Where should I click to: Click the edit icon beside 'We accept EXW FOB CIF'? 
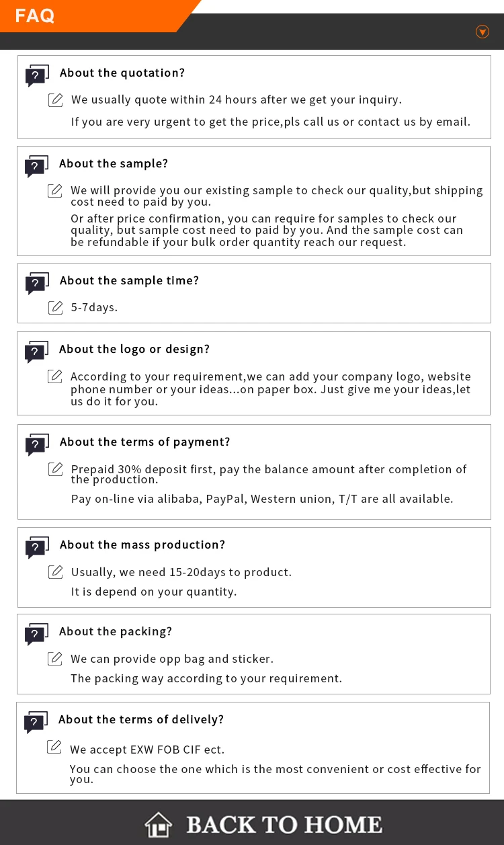54,747
